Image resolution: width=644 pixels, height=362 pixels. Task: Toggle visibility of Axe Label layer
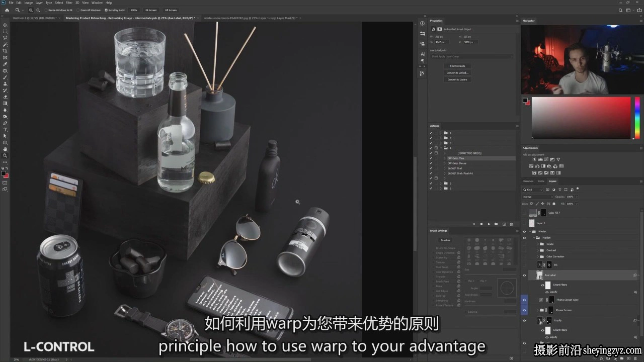(524, 275)
